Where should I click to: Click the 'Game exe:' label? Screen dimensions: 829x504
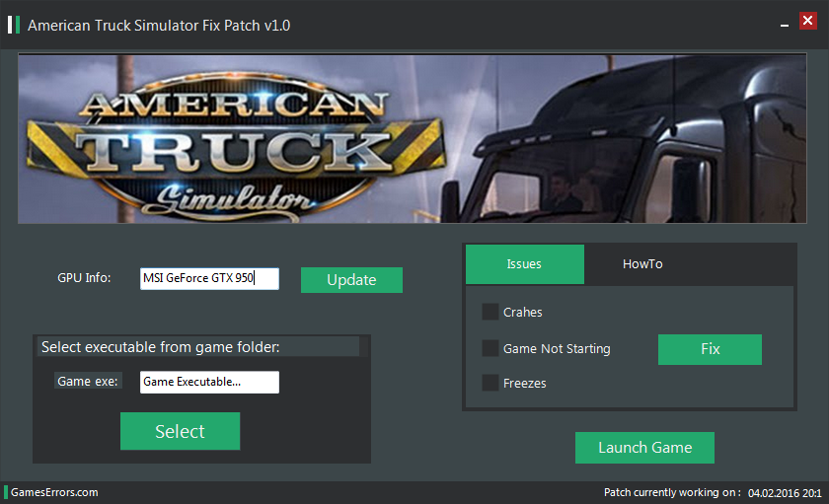tap(88, 381)
